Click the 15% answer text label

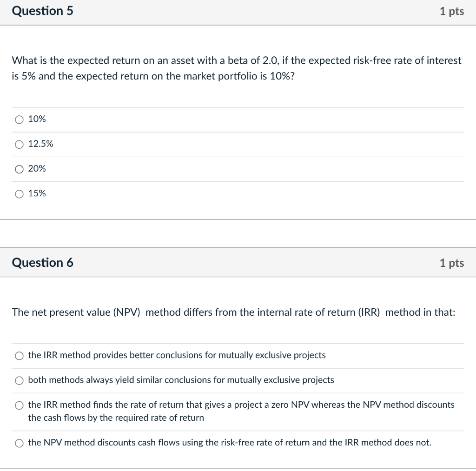[x=36, y=194]
